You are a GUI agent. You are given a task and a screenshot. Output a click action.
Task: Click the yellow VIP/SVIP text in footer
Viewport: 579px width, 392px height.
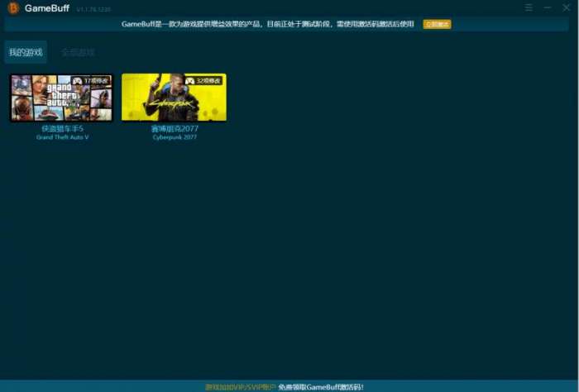241,387
